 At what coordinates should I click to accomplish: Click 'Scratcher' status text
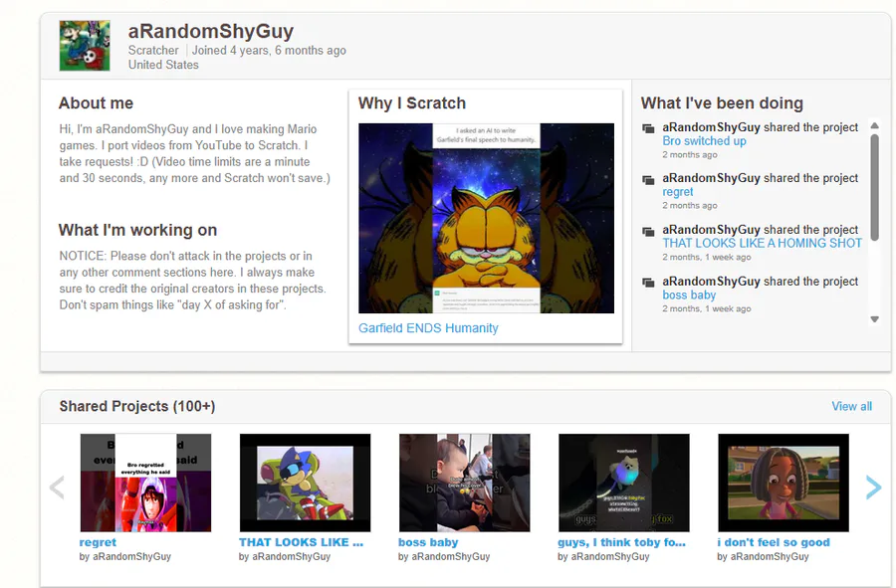tap(153, 50)
